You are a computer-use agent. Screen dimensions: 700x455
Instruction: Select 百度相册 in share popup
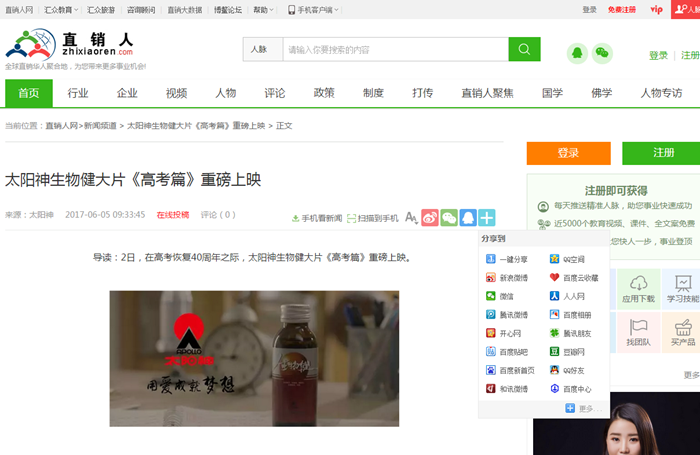(571, 315)
